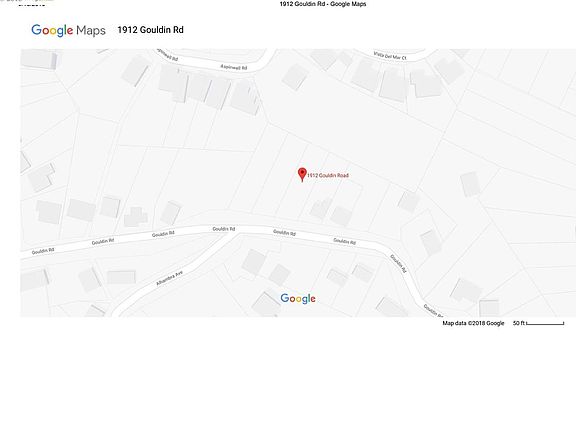576x432 pixels.
Task: Click the Gouldin Rd label at bottom right
Action: (433, 310)
